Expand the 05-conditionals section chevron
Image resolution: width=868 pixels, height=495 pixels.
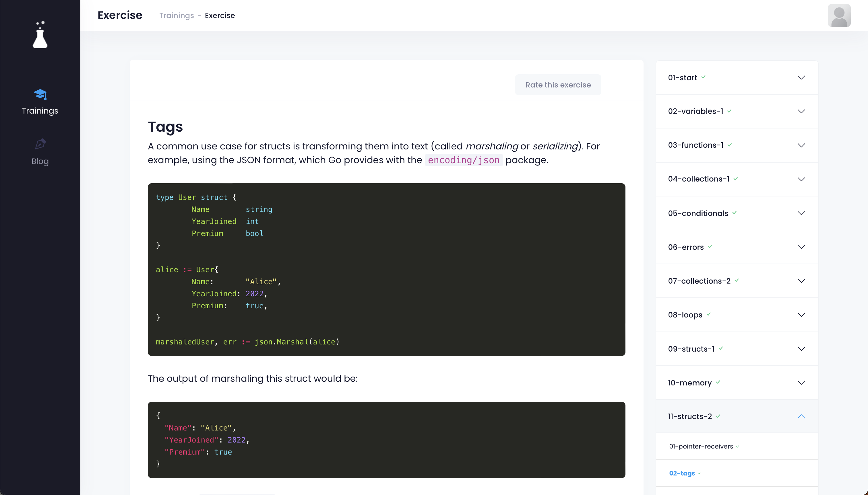pos(801,213)
